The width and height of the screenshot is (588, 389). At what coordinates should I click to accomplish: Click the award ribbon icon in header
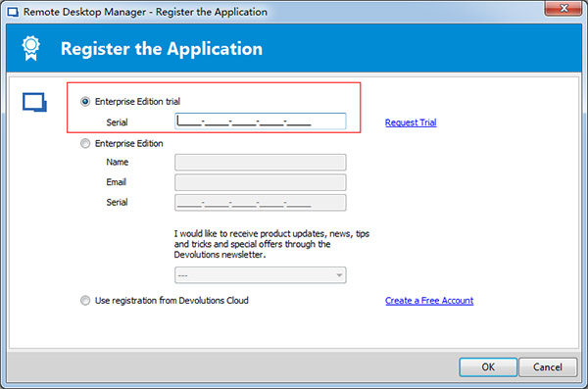30,48
